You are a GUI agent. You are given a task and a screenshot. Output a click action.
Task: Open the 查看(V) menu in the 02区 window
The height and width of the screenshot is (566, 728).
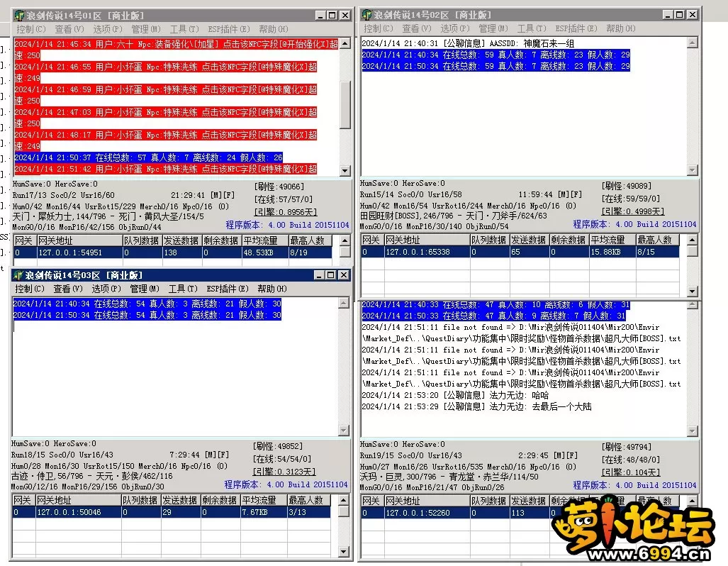coord(417,29)
